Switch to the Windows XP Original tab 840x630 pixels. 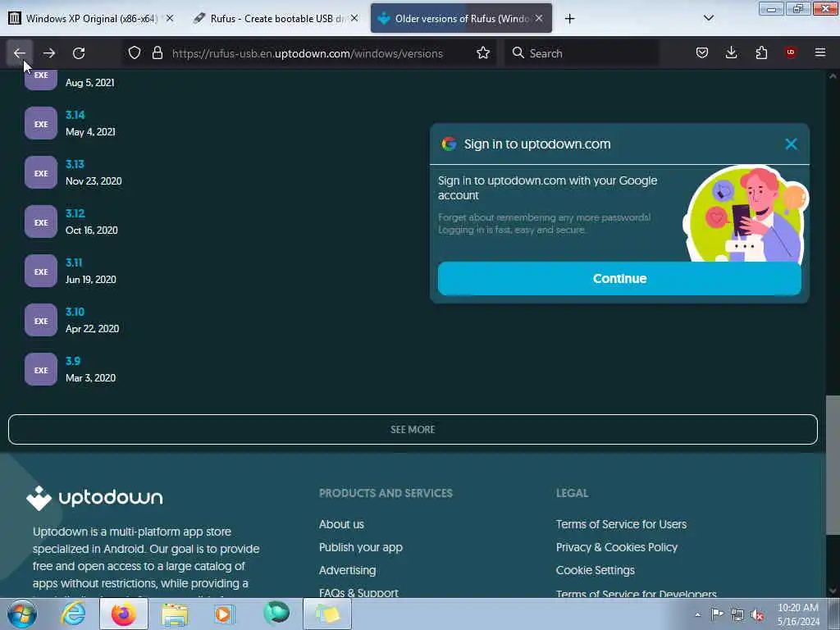tap(91, 19)
